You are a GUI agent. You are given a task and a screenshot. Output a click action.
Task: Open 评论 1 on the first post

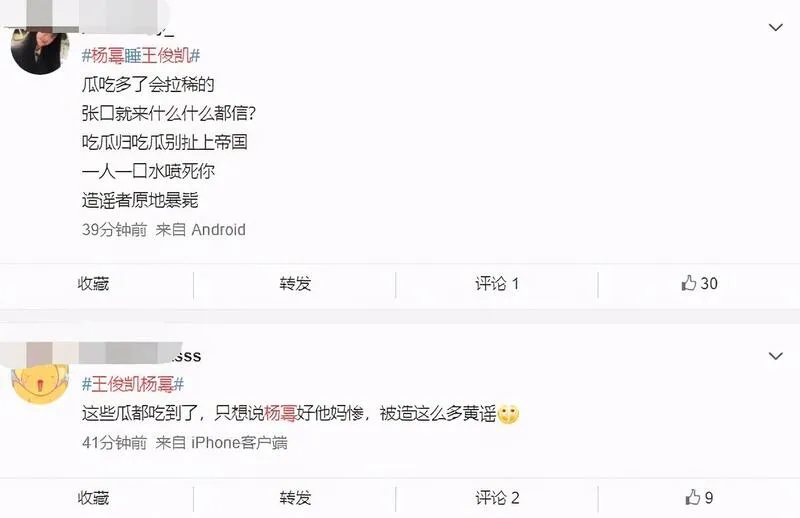tap(497, 283)
